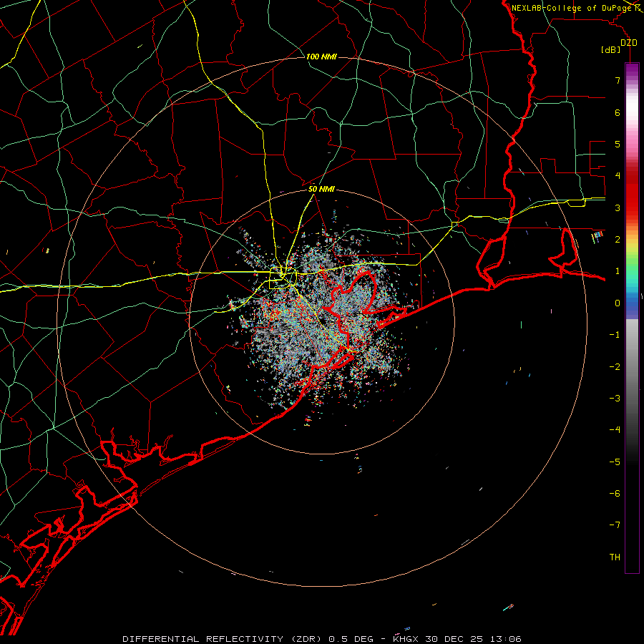Click the "-4" value on the dB scale
Viewport: 644px width, 644px height.
(x=615, y=430)
